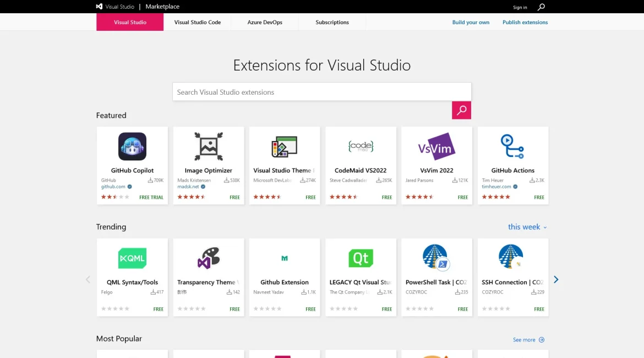Screen dimensions: 644x358
Task: Open the CodeMaid VS2022 title
Action: (361, 171)
